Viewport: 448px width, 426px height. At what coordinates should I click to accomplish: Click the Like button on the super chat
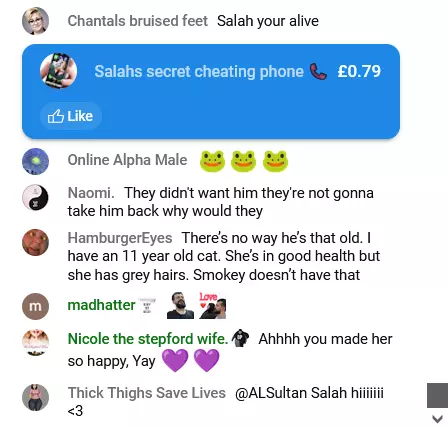71,116
